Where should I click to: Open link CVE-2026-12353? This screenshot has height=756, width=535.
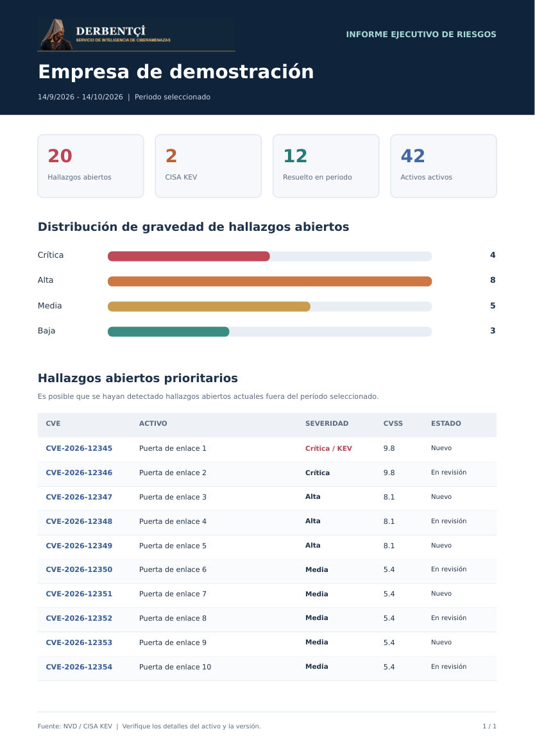tap(79, 643)
